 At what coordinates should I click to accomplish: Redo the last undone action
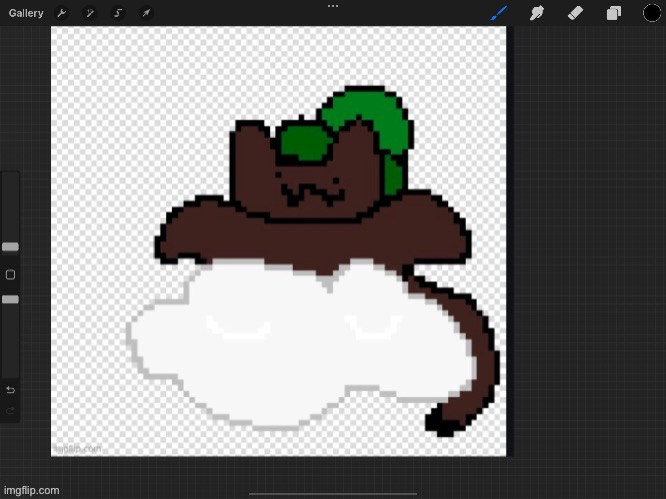coord(10,411)
